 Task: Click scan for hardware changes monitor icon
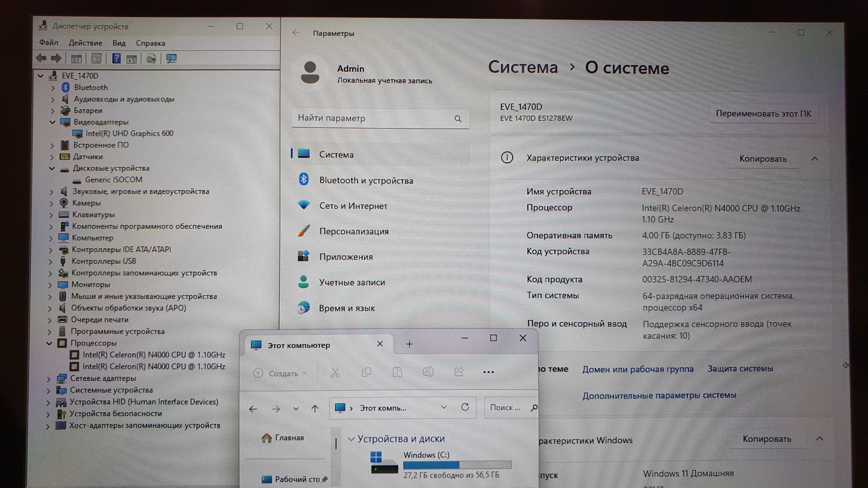(x=171, y=58)
